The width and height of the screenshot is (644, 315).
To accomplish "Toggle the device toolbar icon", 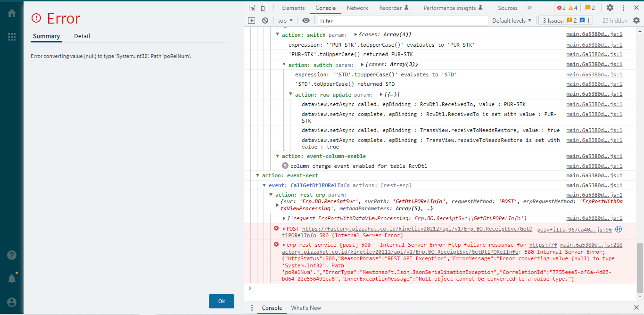I will click(264, 8).
